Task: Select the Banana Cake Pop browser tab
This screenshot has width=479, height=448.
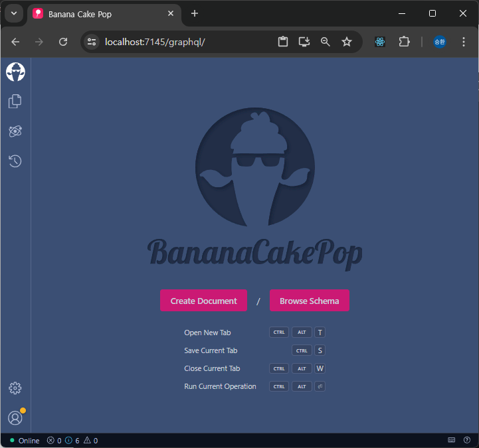Action: (104, 14)
